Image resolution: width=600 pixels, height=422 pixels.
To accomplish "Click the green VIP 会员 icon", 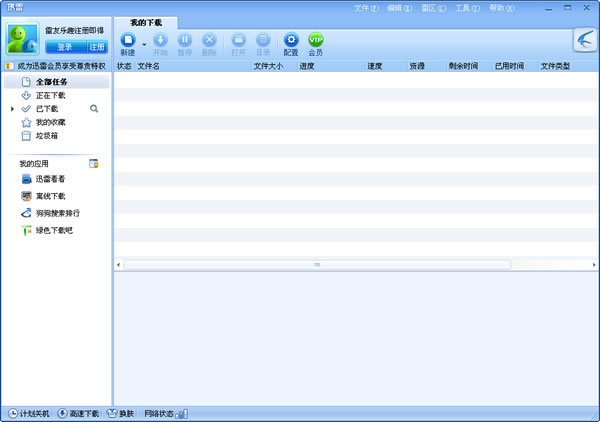I will [x=316, y=41].
